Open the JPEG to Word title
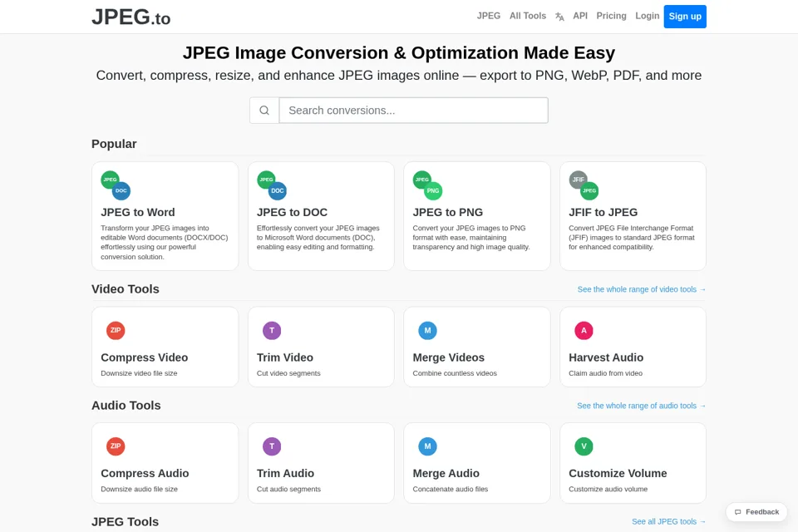 tap(138, 212)
